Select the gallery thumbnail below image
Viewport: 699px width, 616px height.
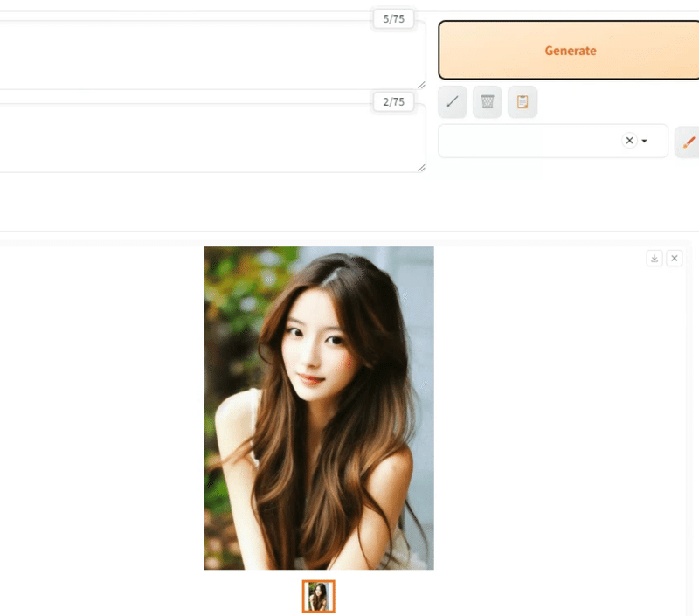tap(318, 596)
